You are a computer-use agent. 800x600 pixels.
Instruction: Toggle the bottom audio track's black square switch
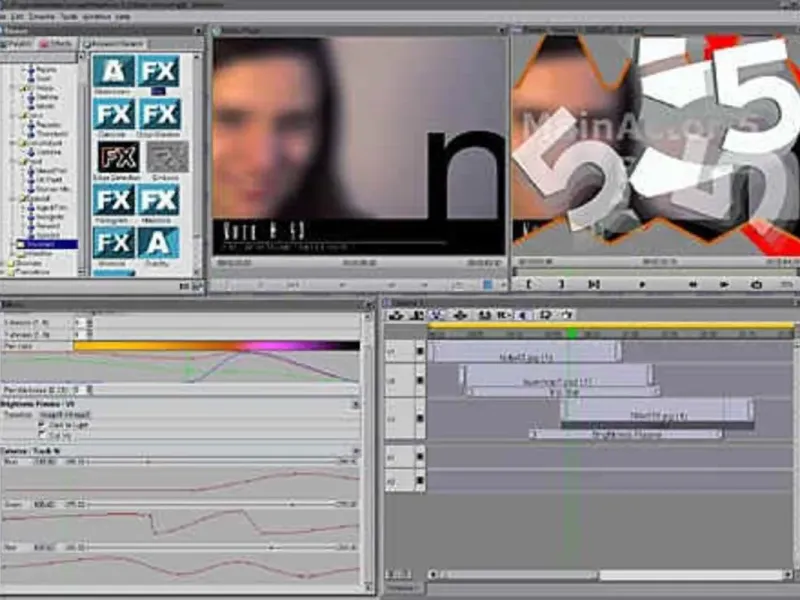(420, 481)
